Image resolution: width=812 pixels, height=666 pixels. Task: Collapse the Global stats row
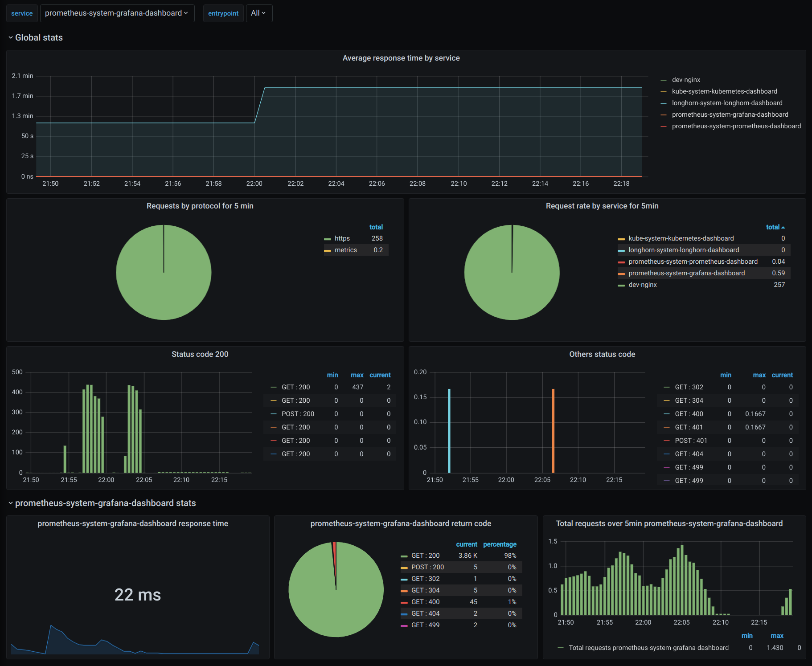tap(35, 38)
